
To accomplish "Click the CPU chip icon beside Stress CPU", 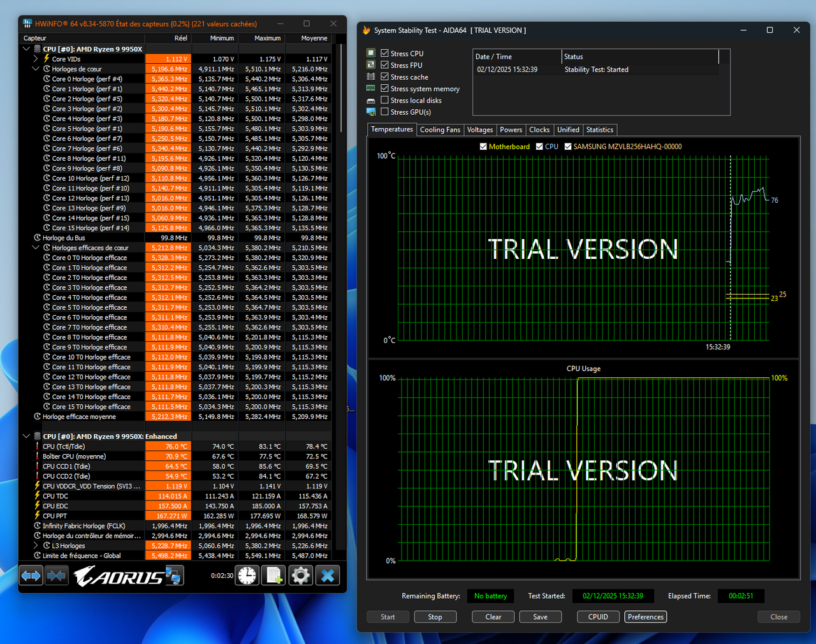I will (371, 53).
